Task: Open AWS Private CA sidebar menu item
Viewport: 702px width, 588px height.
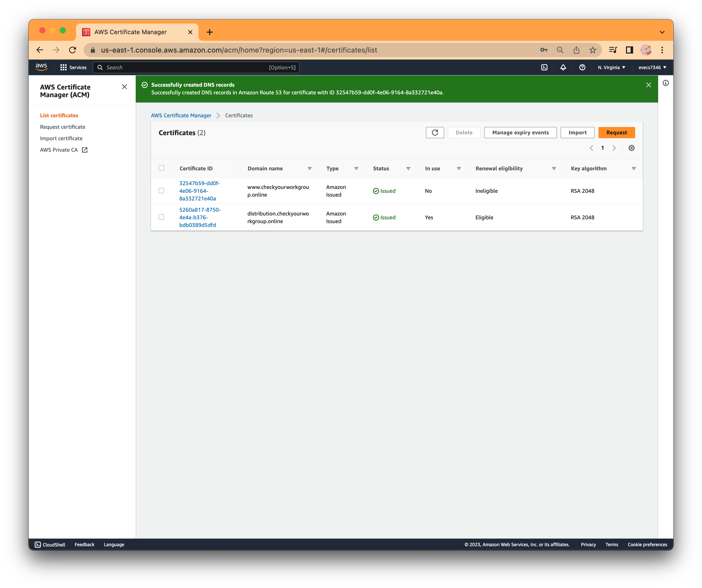Action: (64, 149)
